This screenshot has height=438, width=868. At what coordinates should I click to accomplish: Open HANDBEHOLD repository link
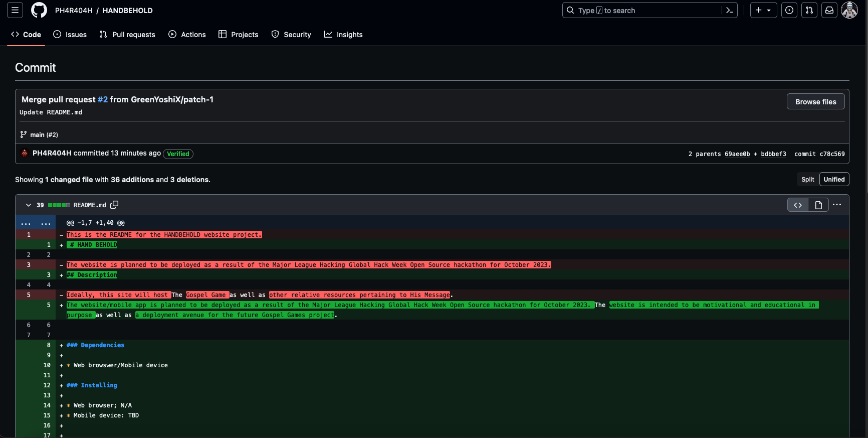[x=128, y=11]
